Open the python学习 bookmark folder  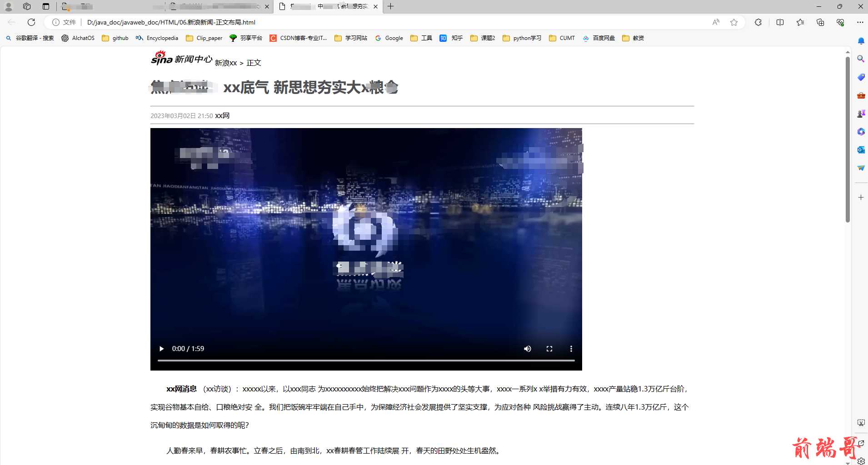[x=522, y=38]
